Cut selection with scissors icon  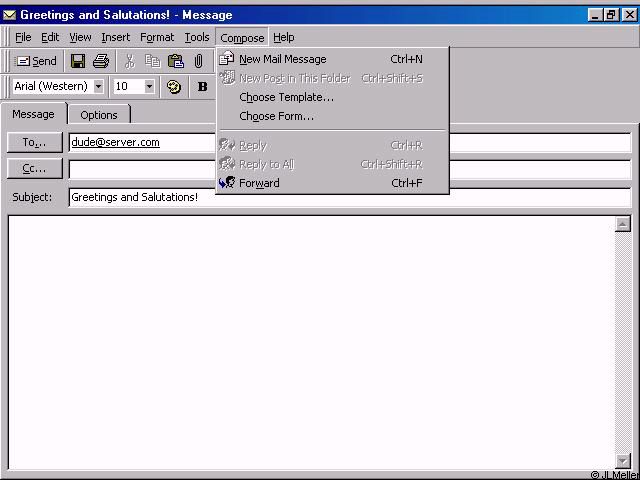(129, 61)
